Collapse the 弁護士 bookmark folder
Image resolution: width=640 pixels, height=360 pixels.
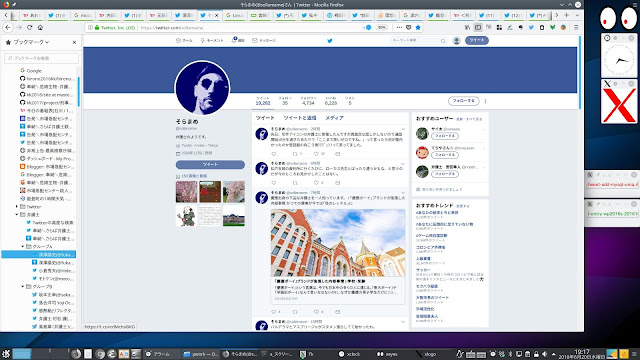click(17, 214)
